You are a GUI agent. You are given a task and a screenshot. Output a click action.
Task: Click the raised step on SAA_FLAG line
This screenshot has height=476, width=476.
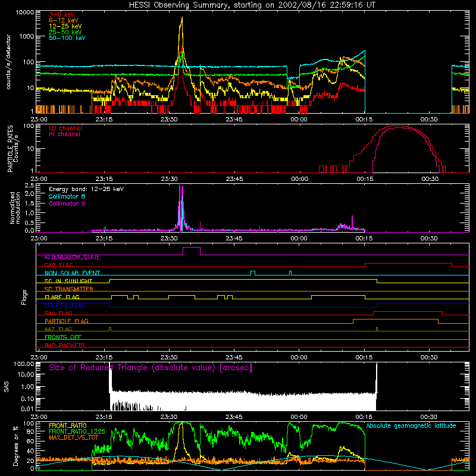point(408,312)
